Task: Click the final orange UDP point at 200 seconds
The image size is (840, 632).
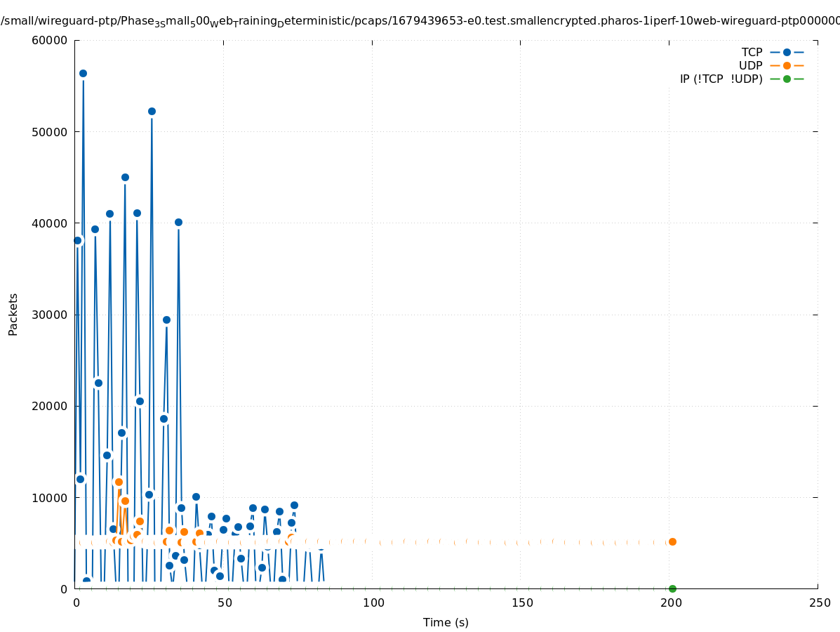Action: tap(672, 541)
